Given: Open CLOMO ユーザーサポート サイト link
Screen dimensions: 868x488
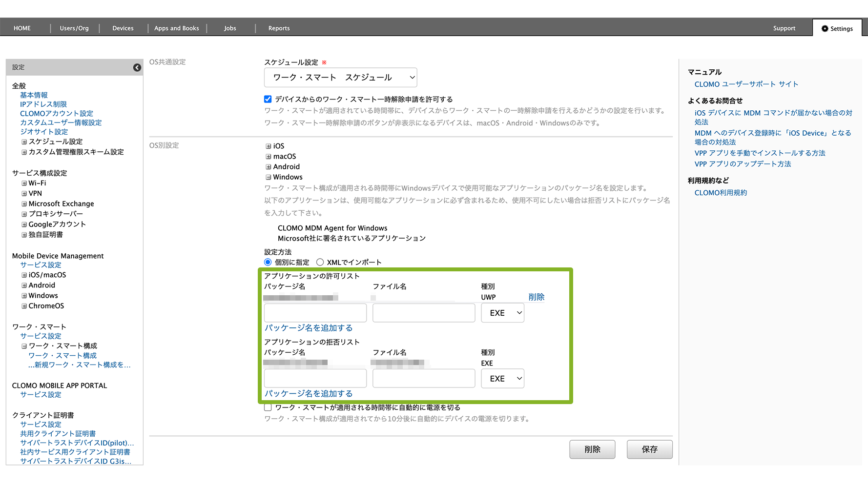Looking at the screenshot, I should pos(746,84).
